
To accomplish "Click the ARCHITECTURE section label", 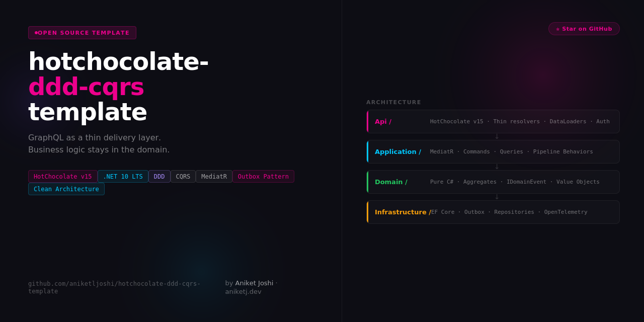I will (393, 103).
